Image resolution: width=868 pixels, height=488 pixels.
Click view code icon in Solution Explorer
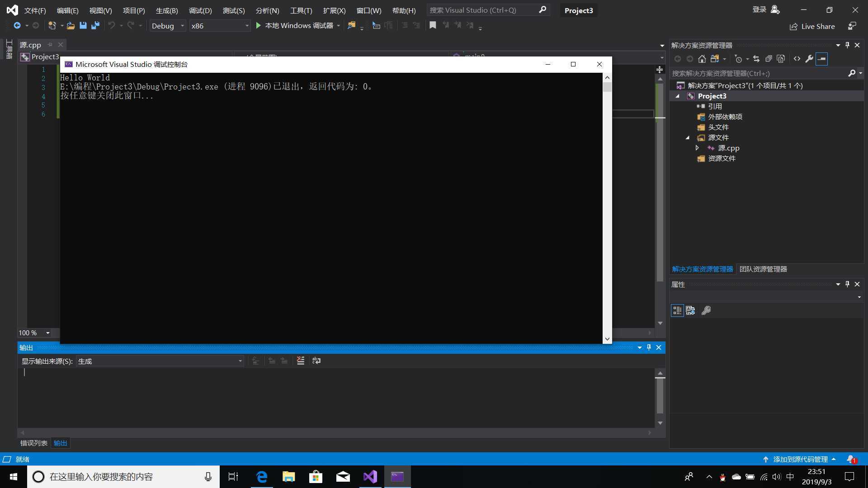click(x=797, y=59)
